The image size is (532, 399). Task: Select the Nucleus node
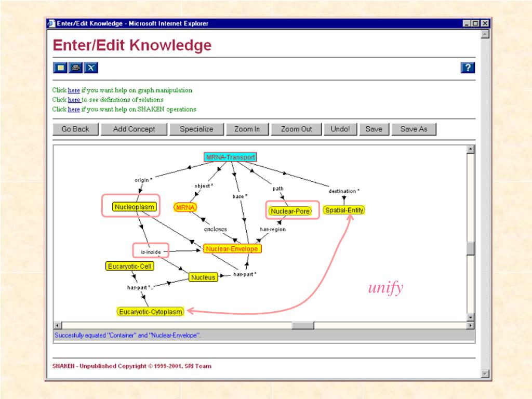(203, 277)
